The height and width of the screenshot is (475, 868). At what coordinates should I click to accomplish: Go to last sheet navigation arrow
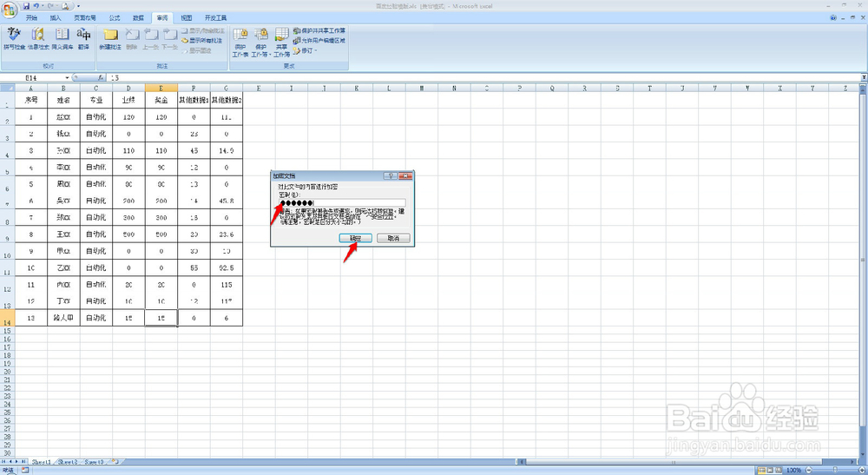[x=23, y=461]
